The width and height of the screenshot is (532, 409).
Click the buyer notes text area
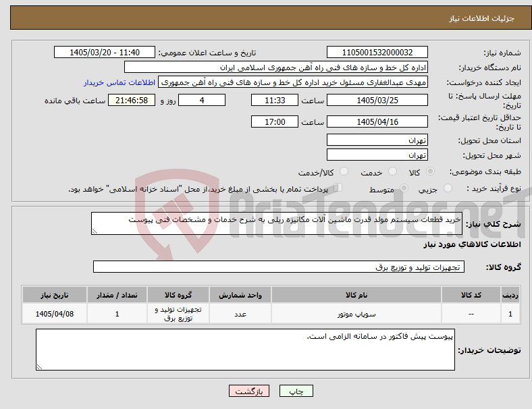[x=245, y=350]
